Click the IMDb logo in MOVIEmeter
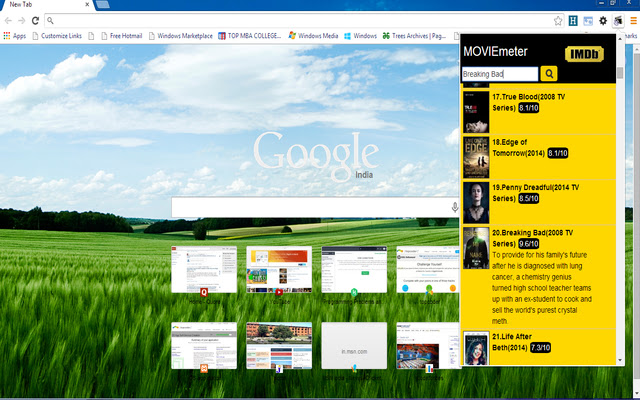 click(584, 54)
